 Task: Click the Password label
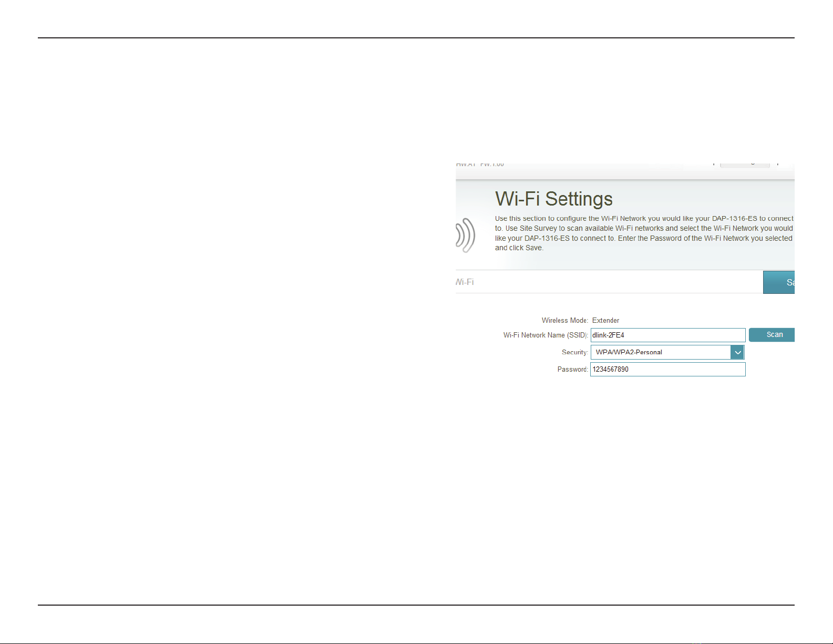[573, 370]
